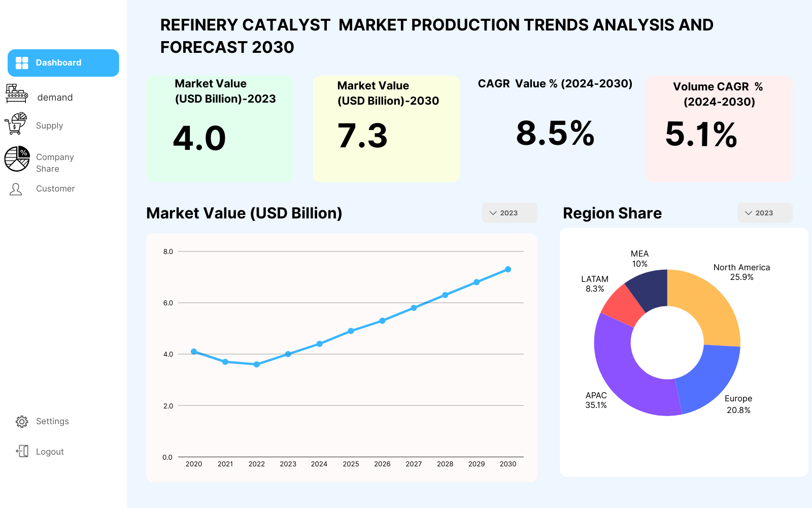Select the 2030 data point on line chart
This screenshot has height=508, width=812.
[508, 269]
